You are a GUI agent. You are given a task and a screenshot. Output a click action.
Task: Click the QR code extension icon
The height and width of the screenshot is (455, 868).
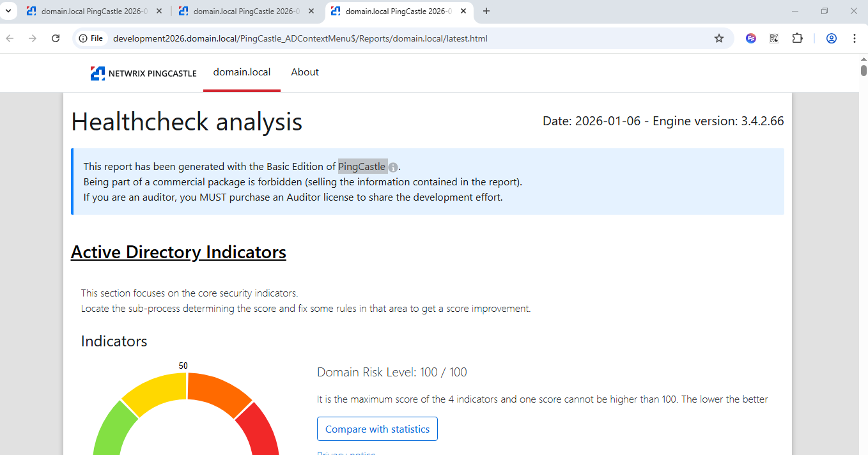(x=773, y=38)
